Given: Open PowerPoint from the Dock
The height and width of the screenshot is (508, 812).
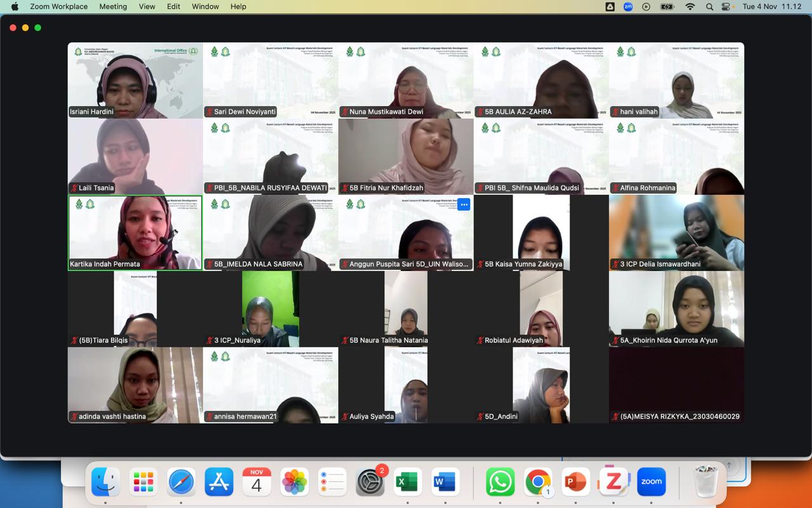Looking at the screenshot, I should 575,482.
